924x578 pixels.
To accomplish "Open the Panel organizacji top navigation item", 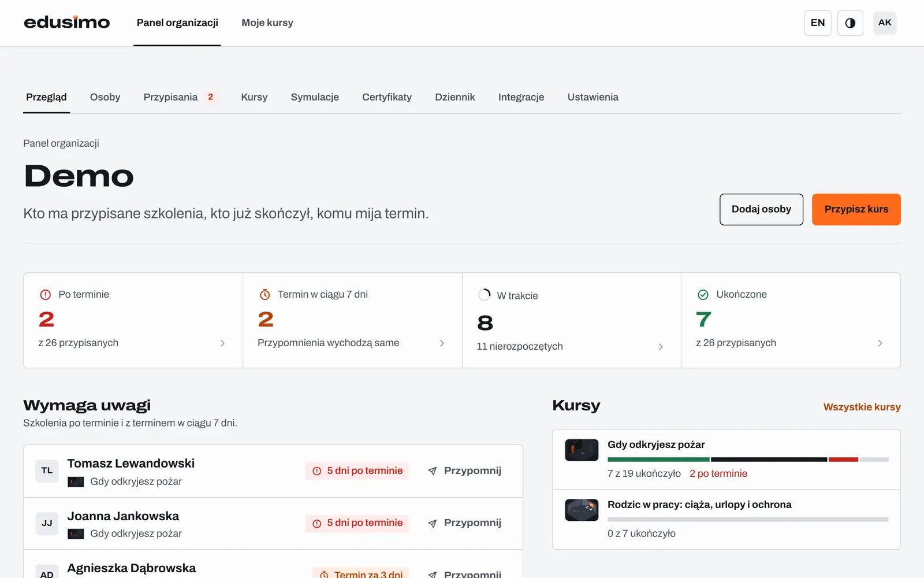I will (x=177, y=23).
